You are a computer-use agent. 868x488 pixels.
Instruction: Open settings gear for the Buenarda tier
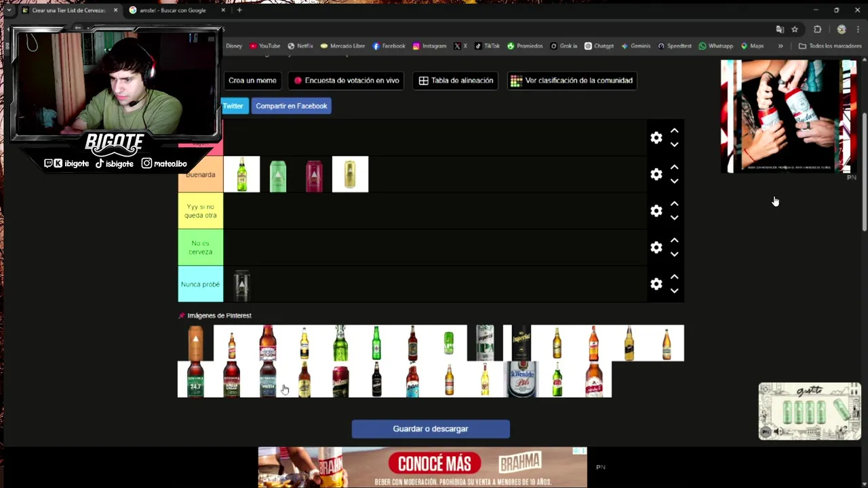point(656,174)
